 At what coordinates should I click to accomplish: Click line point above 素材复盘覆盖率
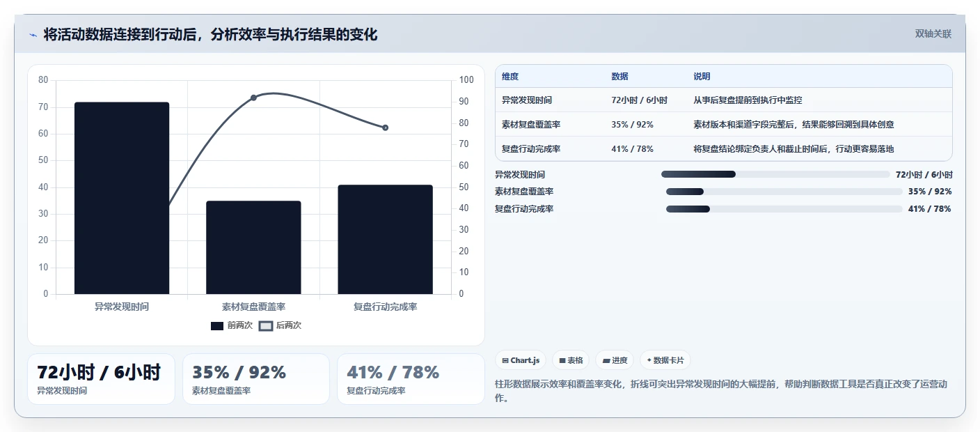[x=253, y=98]
